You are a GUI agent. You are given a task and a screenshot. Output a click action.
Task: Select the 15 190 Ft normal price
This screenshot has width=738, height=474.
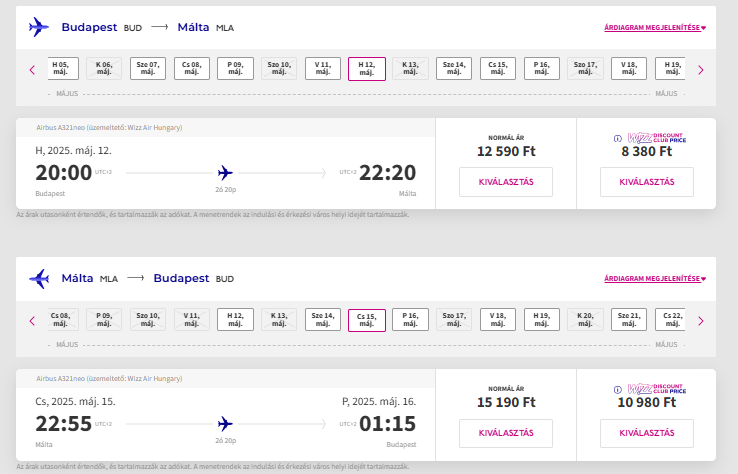[506, 433]
